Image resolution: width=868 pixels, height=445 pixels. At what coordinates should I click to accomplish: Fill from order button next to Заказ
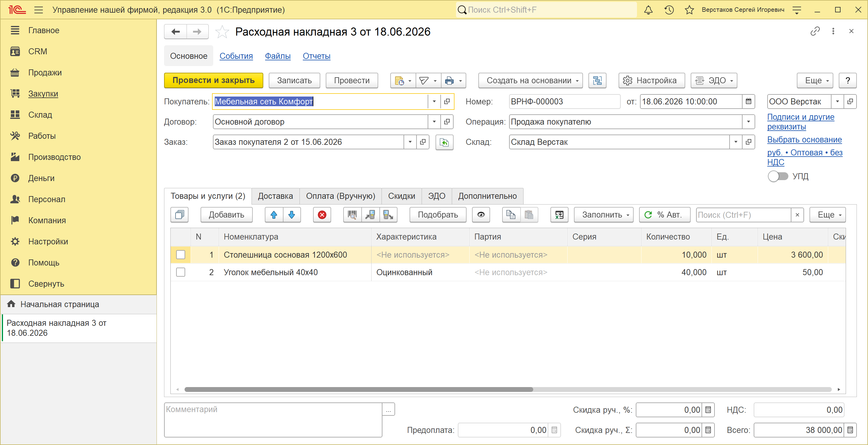click(444, 142)
